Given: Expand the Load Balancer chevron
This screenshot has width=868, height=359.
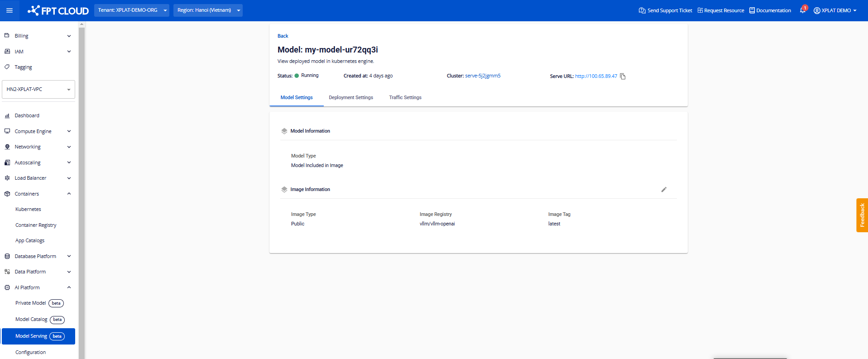Looking at the screenshot, I should pyautogui.click(x=69, y=178).
